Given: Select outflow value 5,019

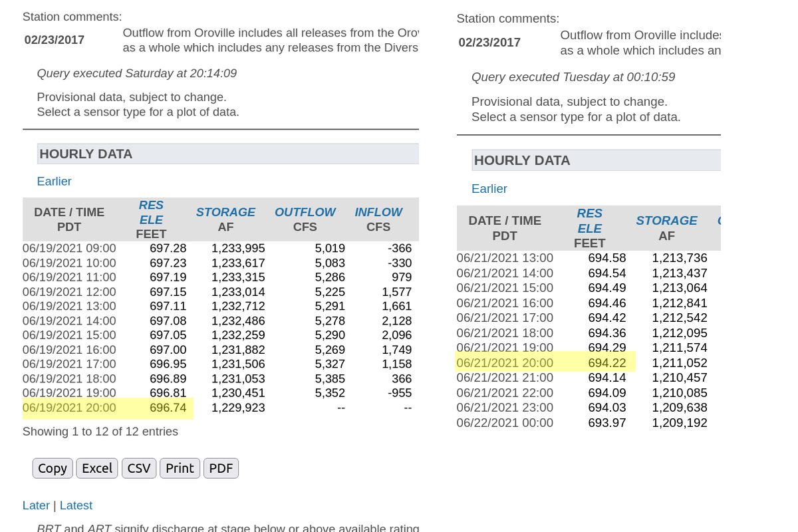Looking at the screenshot, I should click(x=330, y=248).
